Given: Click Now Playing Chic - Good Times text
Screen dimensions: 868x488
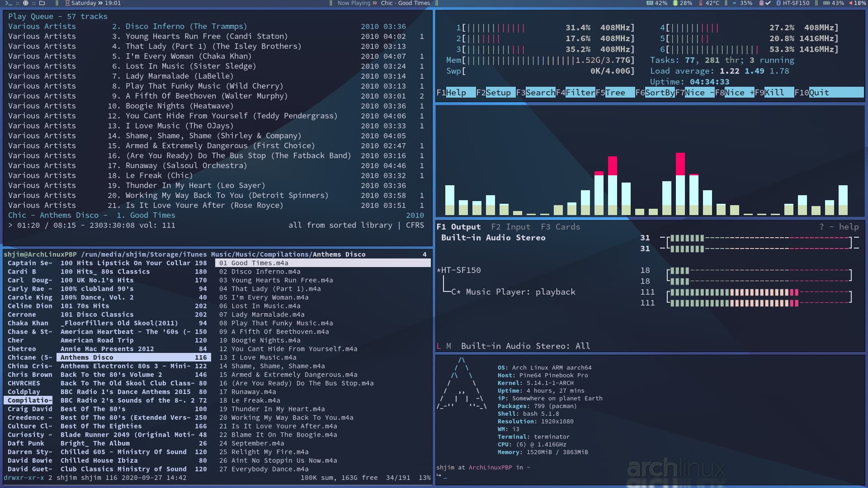Looking at the screenshot, I should tap(384, 3).
